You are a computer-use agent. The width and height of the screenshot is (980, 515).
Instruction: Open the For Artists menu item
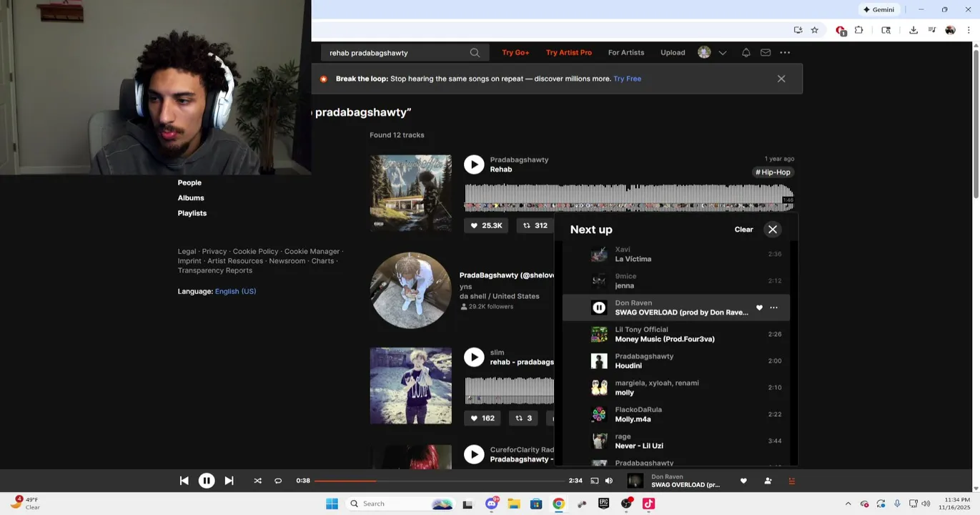626,53
